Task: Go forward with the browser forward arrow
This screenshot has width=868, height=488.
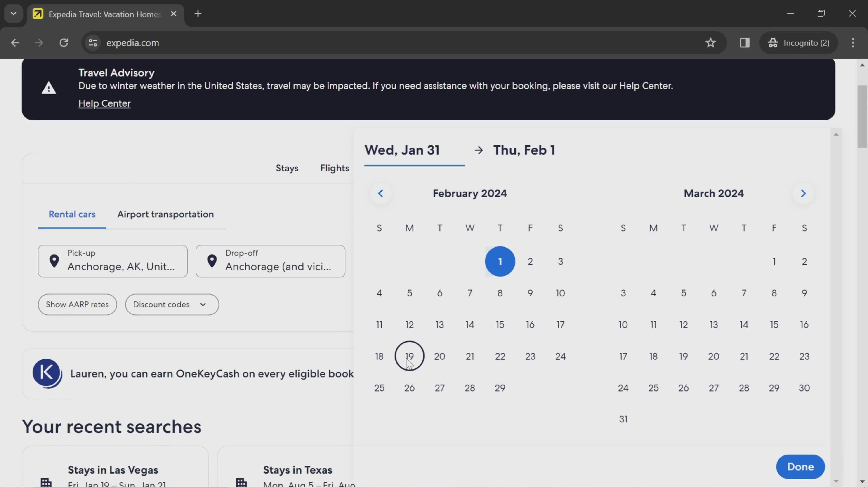Action: coord(39,43)
